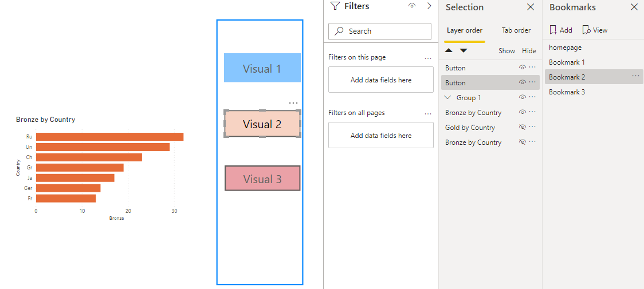Open more options for hidden Bronze by Country layer
Image resolution: width=644 pixels, height=289 pixels.
tap(532, 141)
